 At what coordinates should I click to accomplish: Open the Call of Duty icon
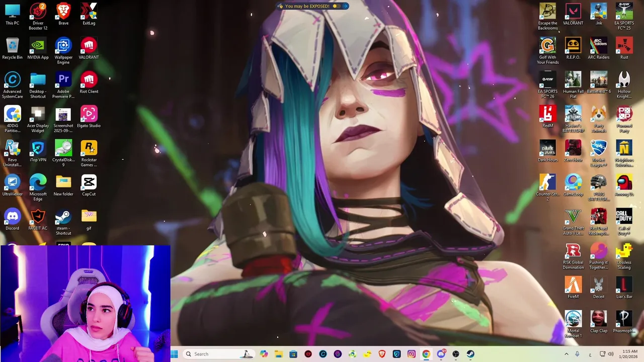coord(624,222)
